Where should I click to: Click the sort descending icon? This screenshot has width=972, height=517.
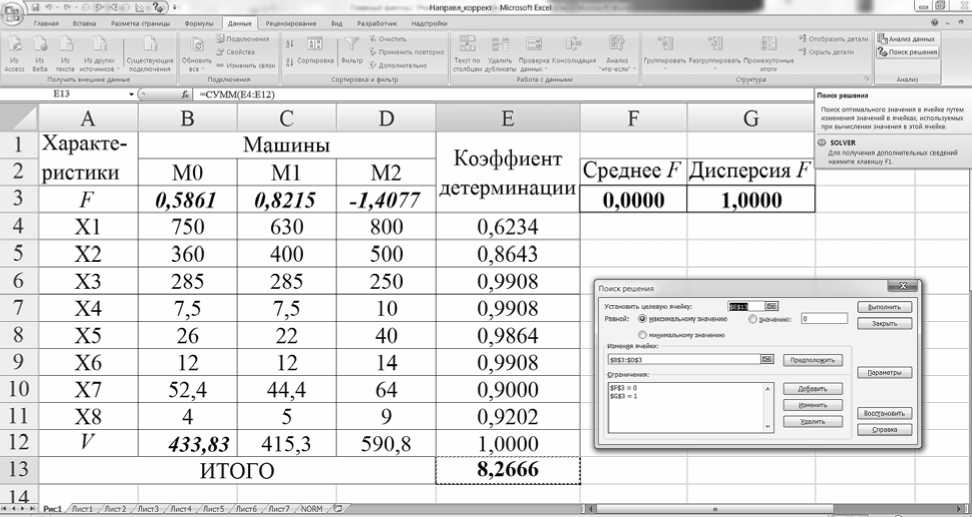coord(290,61)
